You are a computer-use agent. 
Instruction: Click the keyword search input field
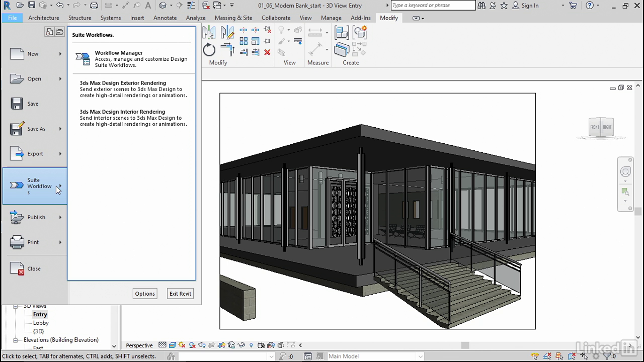433,6
